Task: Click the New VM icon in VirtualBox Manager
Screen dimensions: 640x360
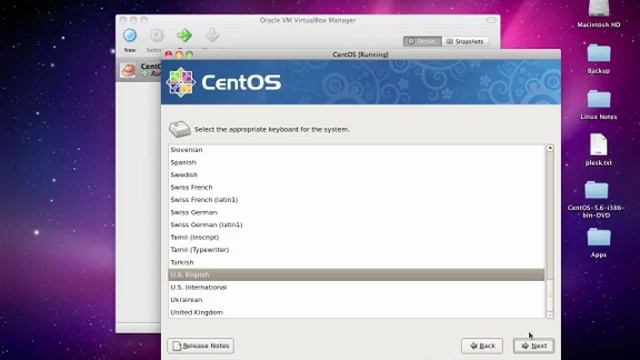Action: 130,36
